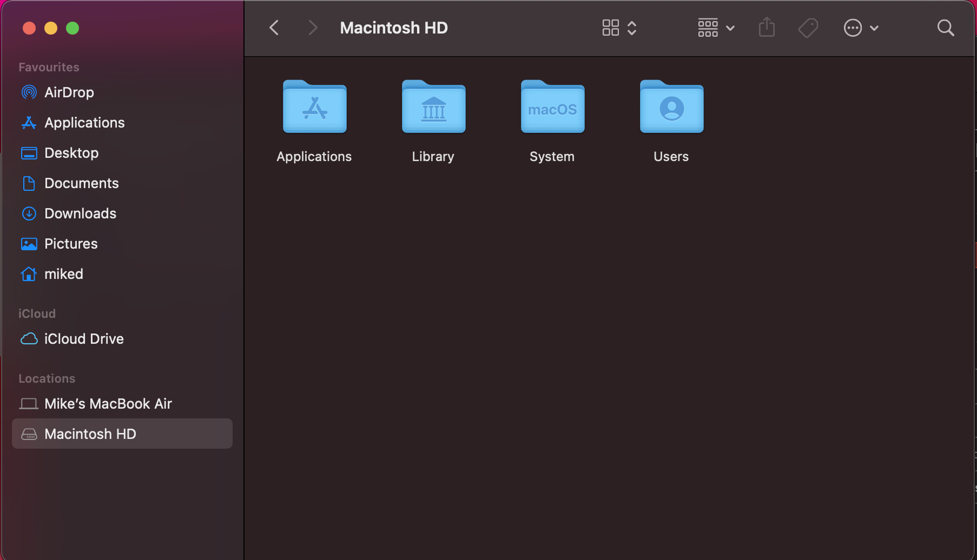
Task: Click the Locations section header
Action: point(47,378)
